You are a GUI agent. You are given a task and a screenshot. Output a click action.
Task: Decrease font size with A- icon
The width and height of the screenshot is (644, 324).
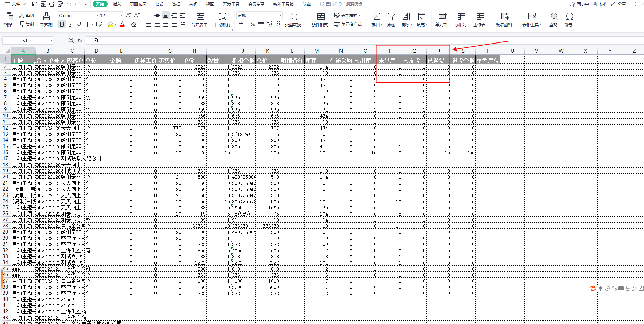pyautogui.click(x=136, y=15)
